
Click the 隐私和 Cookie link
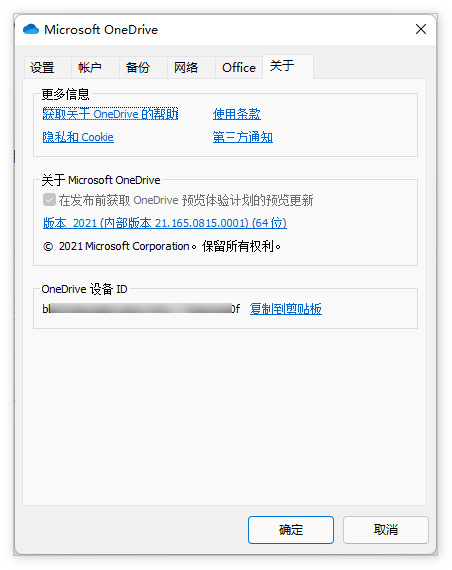click(x=78, y=137)
